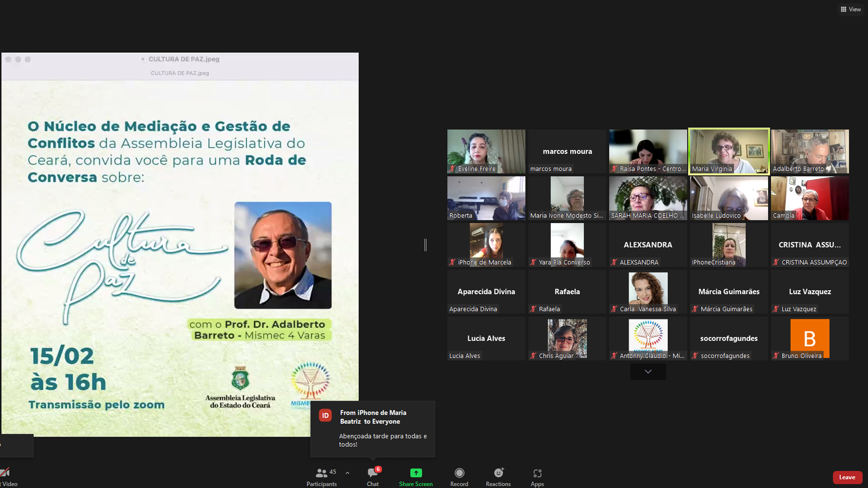Click the View grid icon
Screen dimensions: 868x488
(844, 9)
